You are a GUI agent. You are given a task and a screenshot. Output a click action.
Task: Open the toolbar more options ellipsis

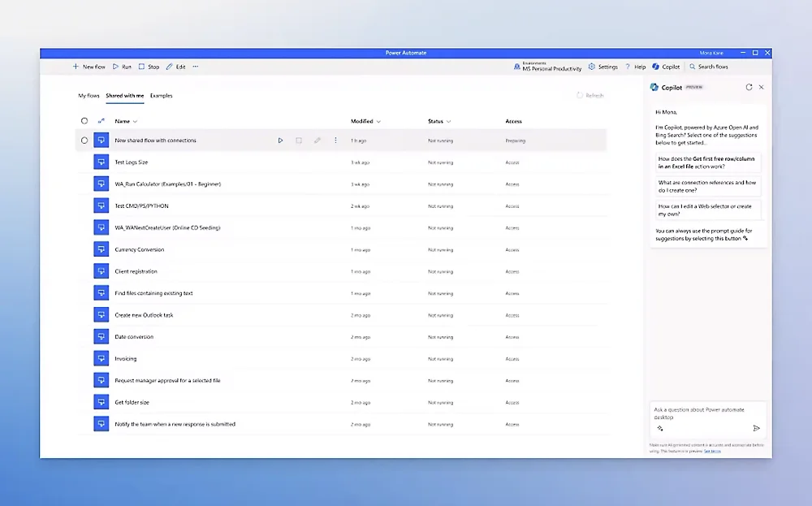click(x=196, y=67)
